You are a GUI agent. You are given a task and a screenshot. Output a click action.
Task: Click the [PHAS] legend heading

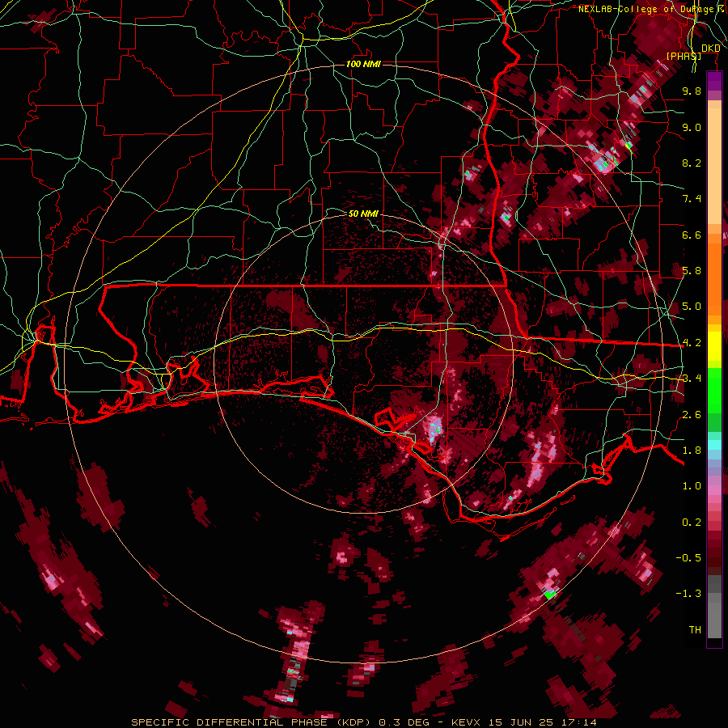[684, 56]
